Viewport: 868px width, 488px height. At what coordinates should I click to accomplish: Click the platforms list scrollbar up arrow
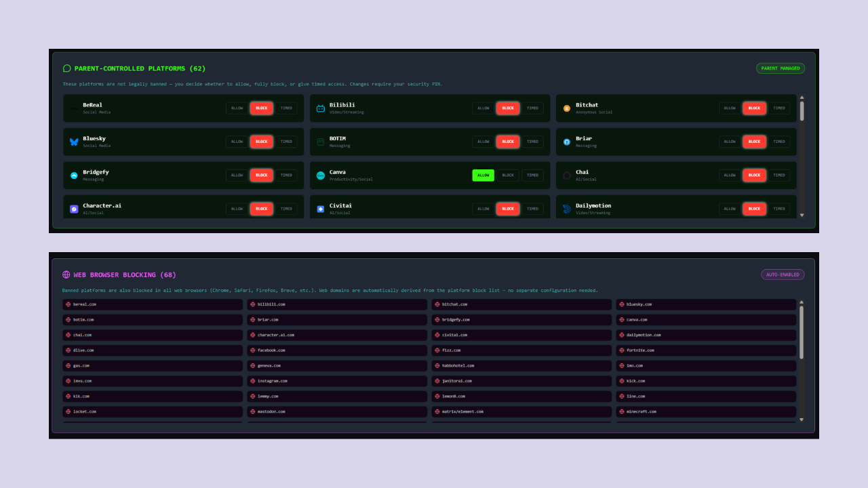802,97
